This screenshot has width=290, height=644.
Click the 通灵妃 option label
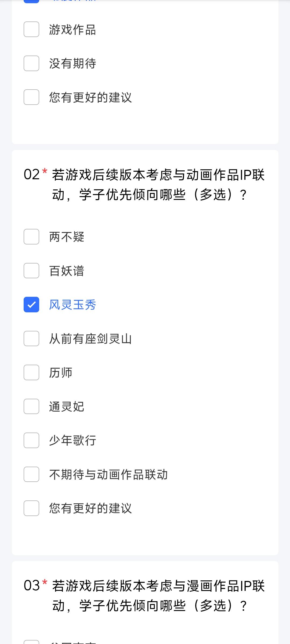[x=67, y=407]
